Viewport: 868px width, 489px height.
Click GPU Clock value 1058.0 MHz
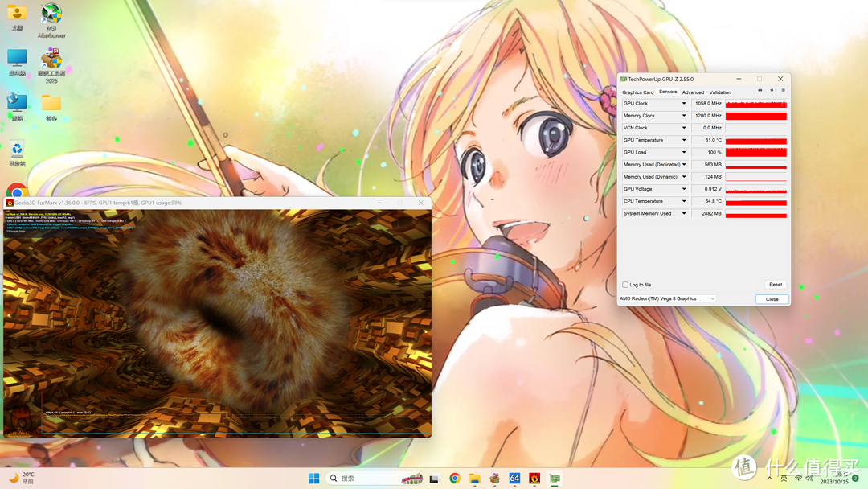point(707,104)
